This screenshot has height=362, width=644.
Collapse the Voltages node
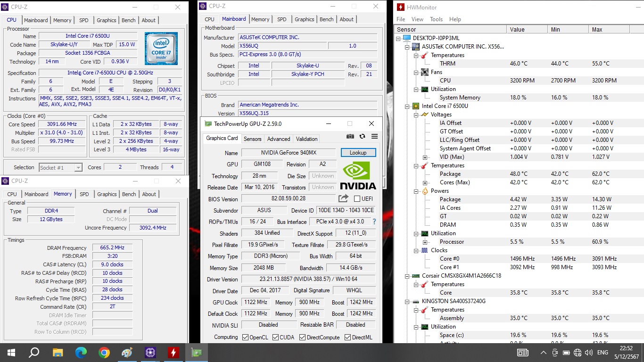tap(416, 115)
